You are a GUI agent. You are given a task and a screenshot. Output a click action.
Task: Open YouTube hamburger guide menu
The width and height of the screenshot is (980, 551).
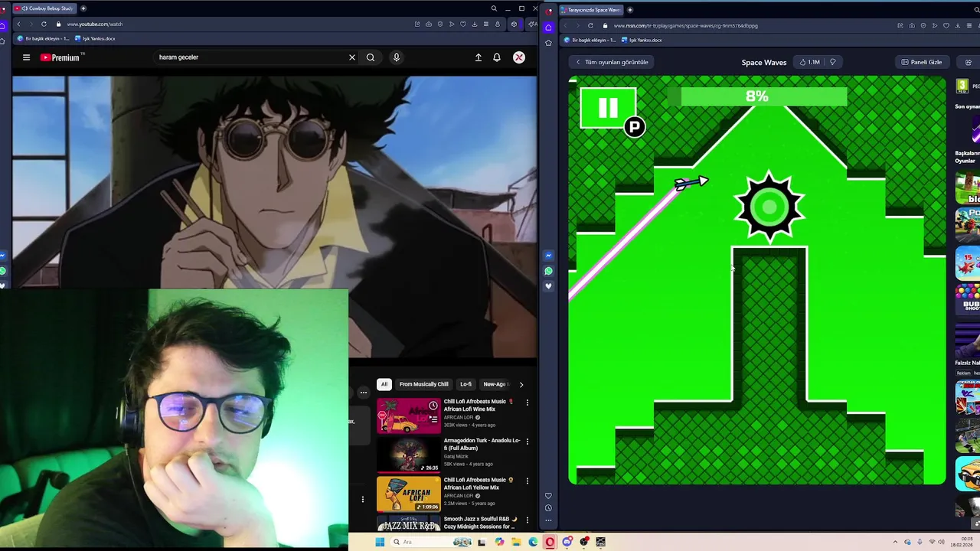point(26,57)
